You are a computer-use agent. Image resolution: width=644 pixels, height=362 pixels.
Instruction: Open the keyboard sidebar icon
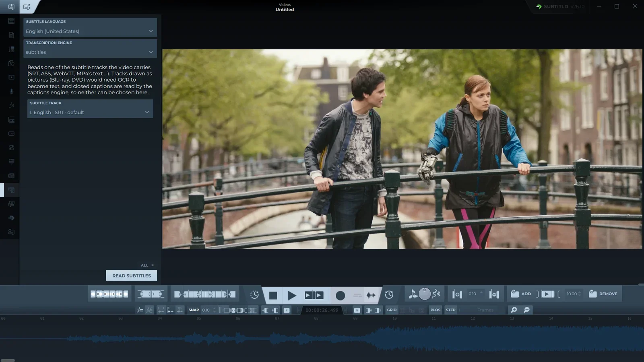click(x=11, y=176)
